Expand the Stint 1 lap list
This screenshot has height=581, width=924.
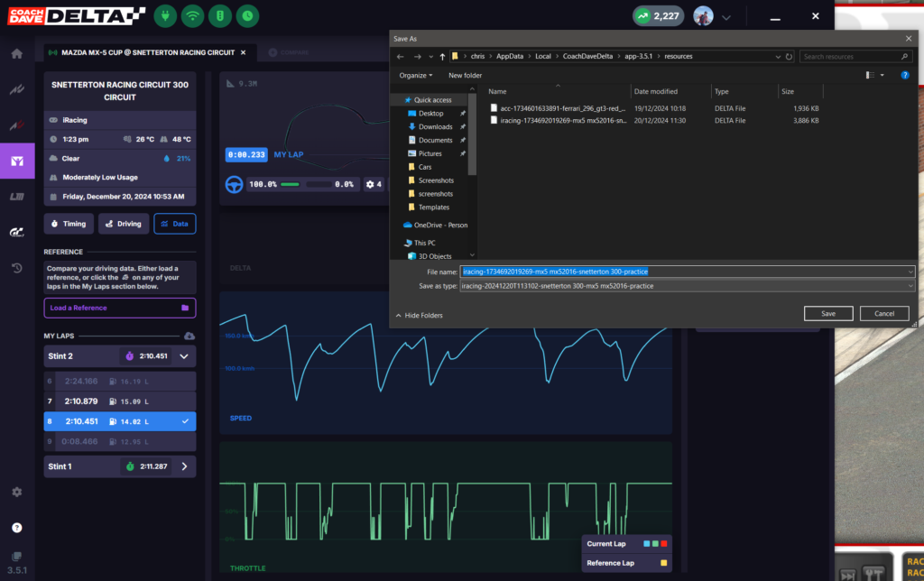(x=184, y=466)
